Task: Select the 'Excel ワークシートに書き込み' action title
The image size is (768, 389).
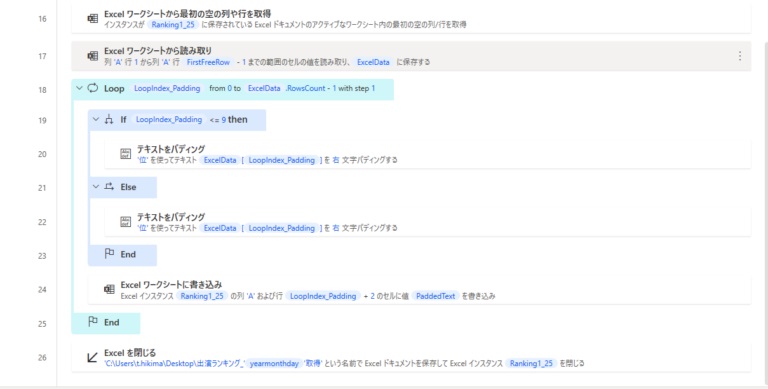Action: [171, 285]
